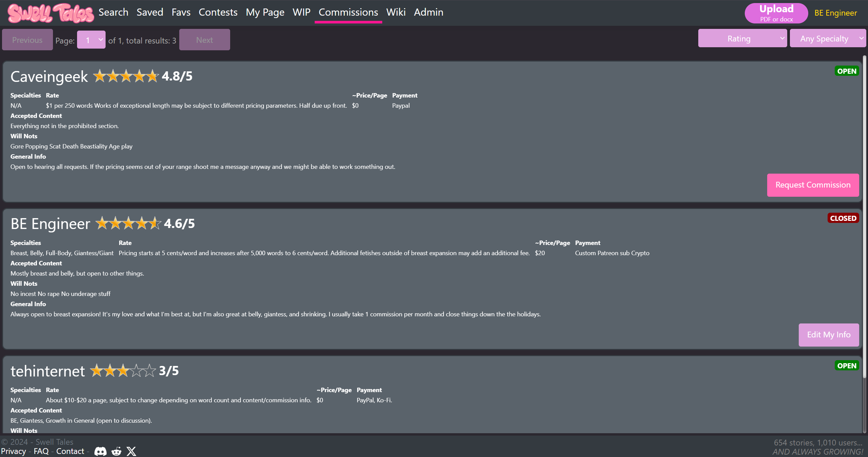This screenshot has height=457, width=868.
Task: Switch to the Favs tab
Action: pos(181,12)
